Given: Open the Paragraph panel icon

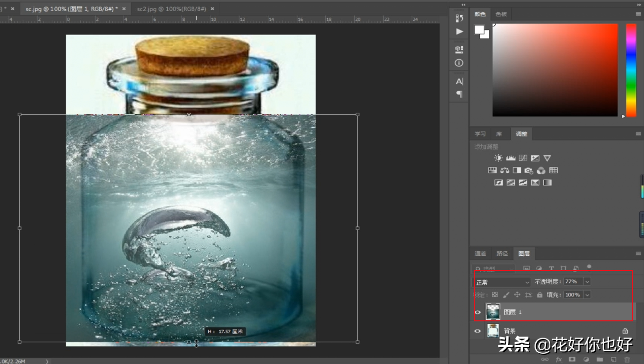Looking at the screenshot, I should click(x=459, y=94).
